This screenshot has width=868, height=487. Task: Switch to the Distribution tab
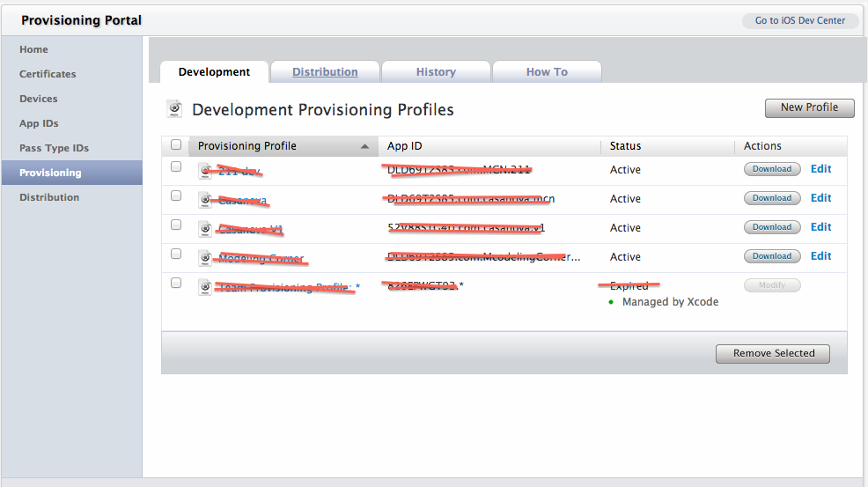[325, 72]
